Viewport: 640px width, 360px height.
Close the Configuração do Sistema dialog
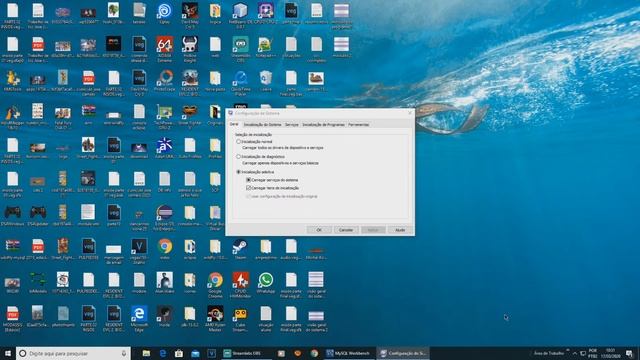(x=410, y=113)
